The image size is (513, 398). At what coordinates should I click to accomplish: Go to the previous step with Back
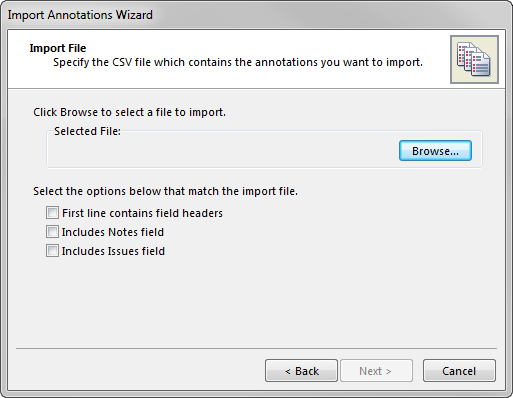(301, 371)
